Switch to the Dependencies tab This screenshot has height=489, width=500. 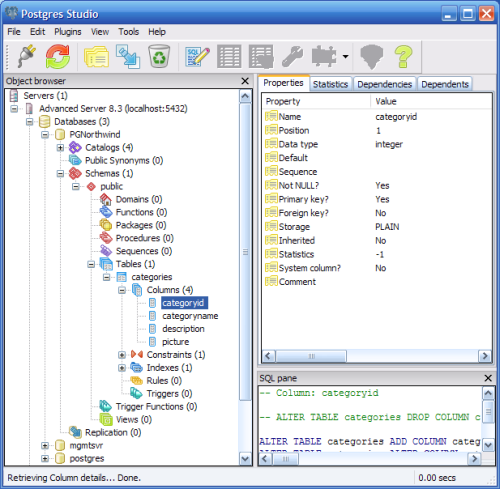point(384,84)
